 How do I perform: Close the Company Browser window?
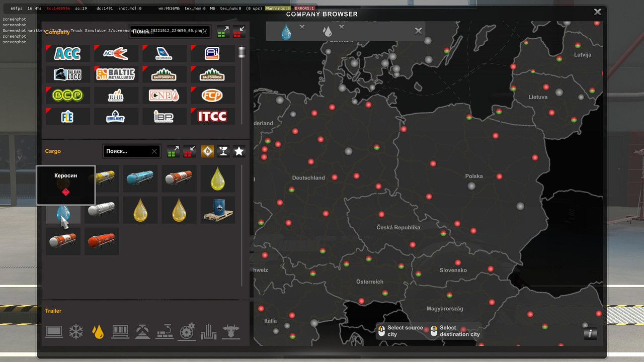pos(597,12)
